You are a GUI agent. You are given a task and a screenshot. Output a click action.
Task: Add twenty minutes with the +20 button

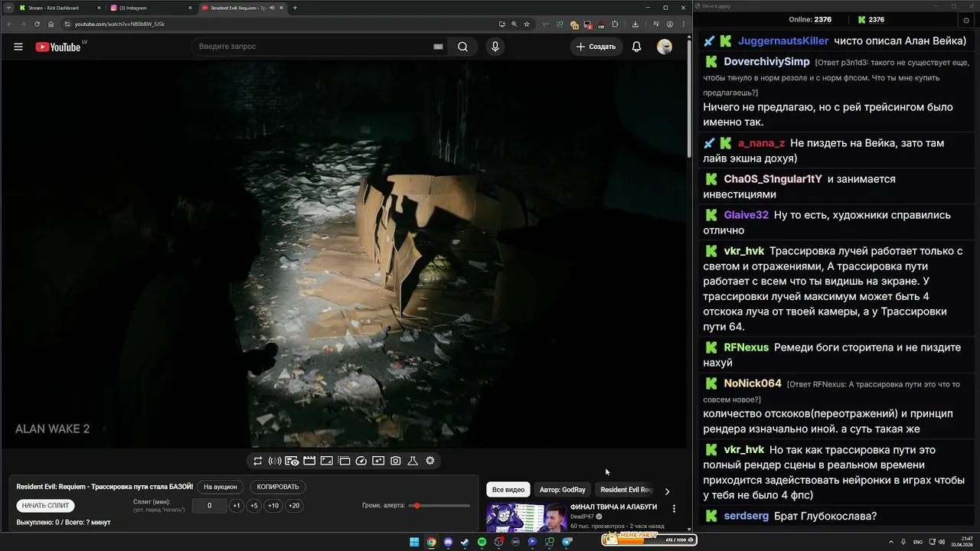click(294, 506)
